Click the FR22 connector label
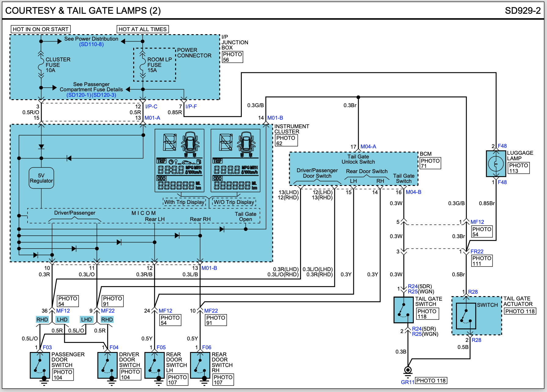This screenshot has height=392, width=547. (x=477, y=252)
